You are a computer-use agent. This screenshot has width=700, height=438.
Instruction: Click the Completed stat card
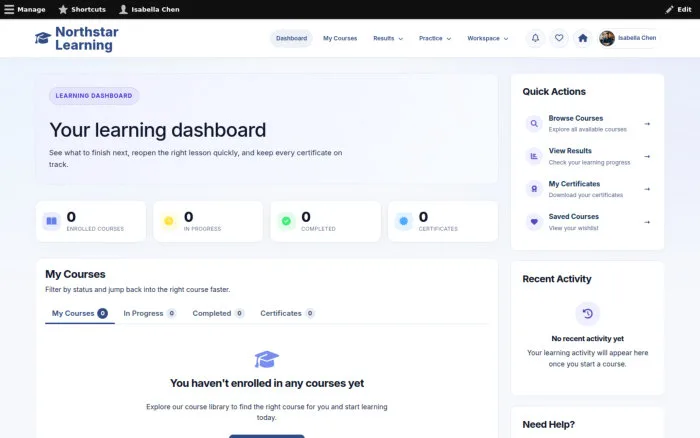[325, 221]
